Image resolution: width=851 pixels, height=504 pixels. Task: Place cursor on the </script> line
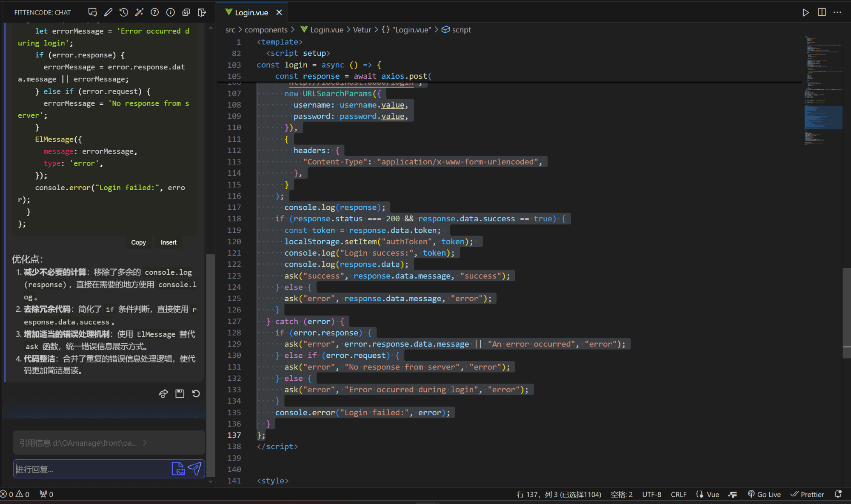point(277,447)
